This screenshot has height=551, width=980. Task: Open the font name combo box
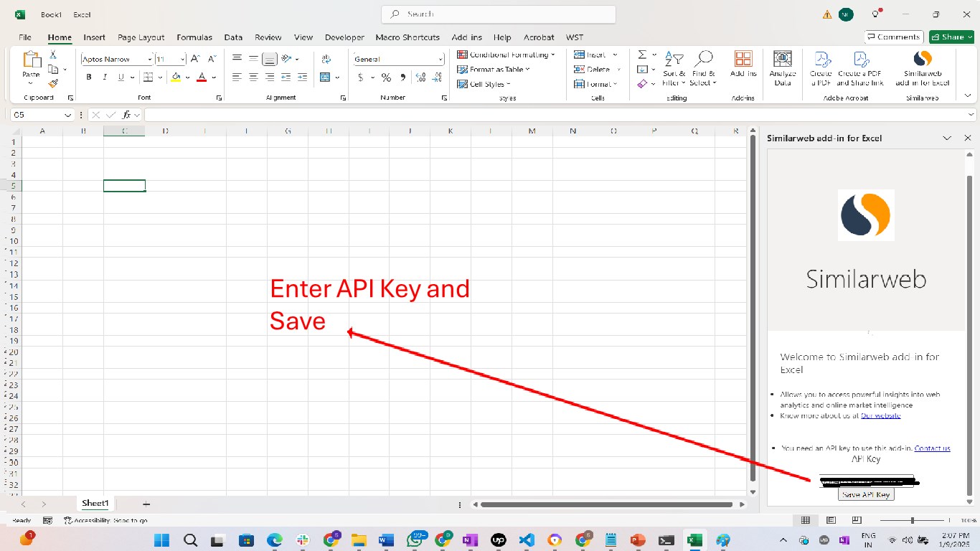tap(117, 59)
